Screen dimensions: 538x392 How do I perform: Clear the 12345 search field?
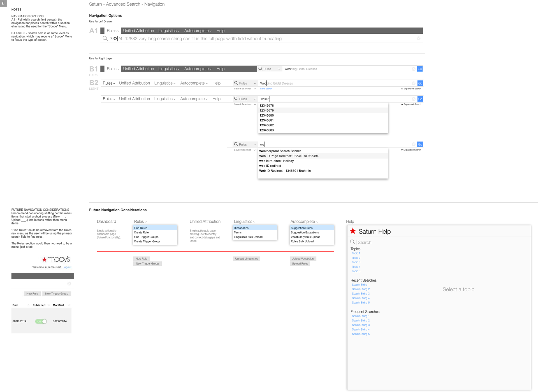pos(414,99)
